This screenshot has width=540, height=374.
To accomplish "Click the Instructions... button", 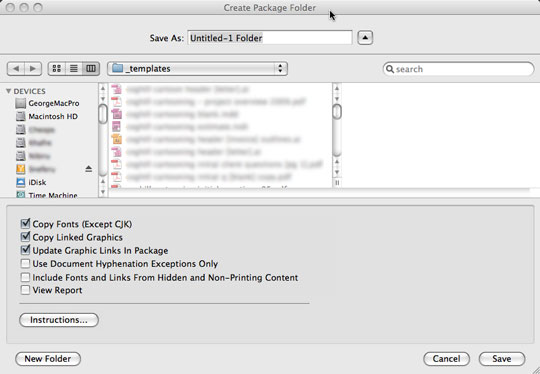I will [59, 320].
